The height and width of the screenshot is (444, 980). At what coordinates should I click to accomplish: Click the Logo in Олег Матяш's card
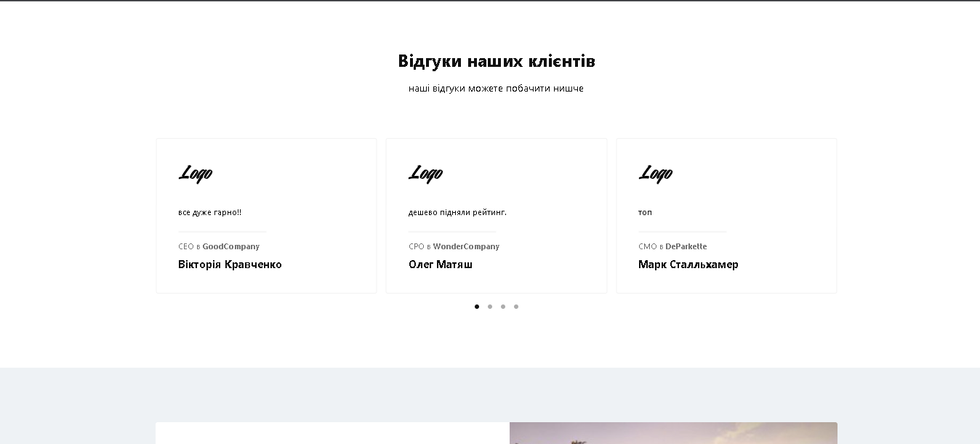click(x=425, y=174)
